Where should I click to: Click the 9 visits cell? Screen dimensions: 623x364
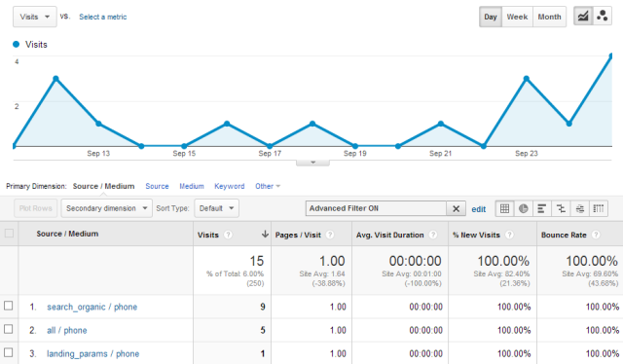click(263, 307)
